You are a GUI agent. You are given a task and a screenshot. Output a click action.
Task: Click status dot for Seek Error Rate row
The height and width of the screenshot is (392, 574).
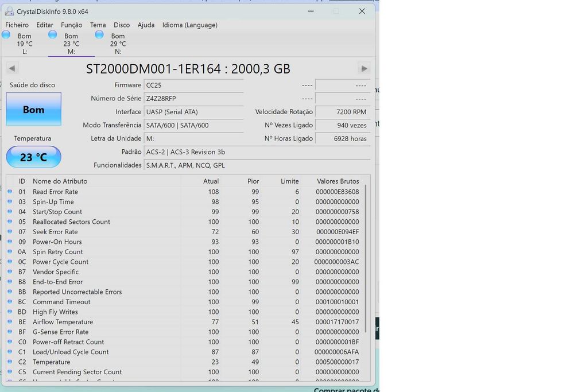pyautogui.click(x=10, y=231)
